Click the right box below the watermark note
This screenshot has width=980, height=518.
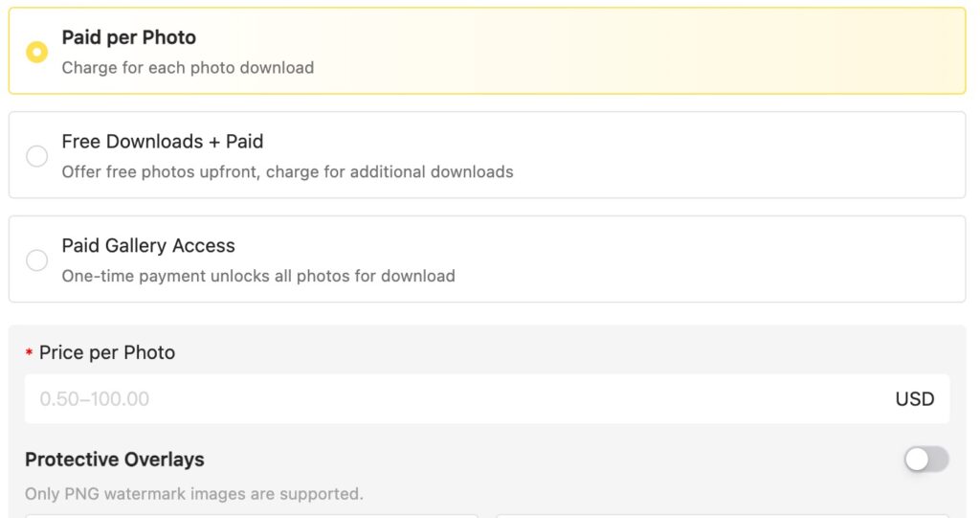(x=722, y=515)
